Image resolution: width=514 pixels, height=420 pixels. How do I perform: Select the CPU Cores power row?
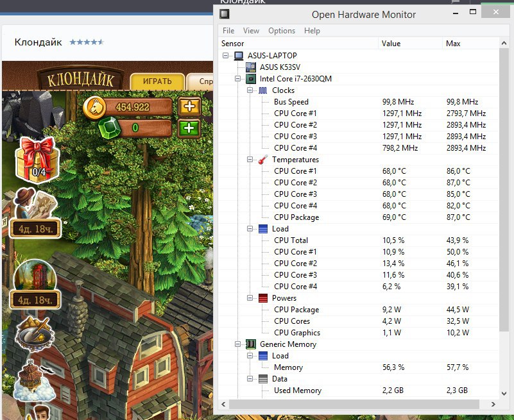(x=358, y=321)
